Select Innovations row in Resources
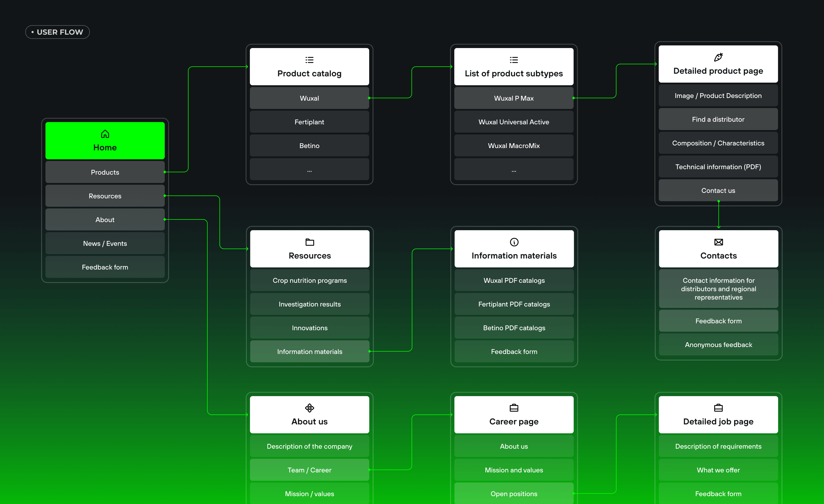 (x=310, y=327)
